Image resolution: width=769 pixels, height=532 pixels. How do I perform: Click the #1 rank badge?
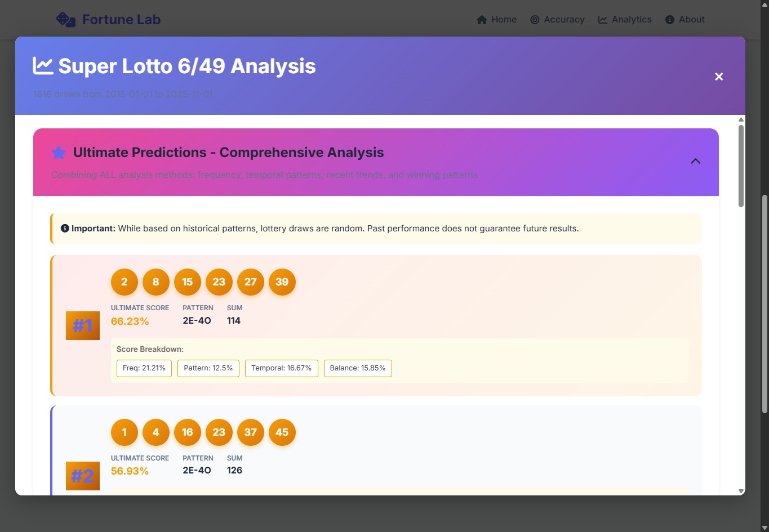pyautogui.click(x=83, y=325)
